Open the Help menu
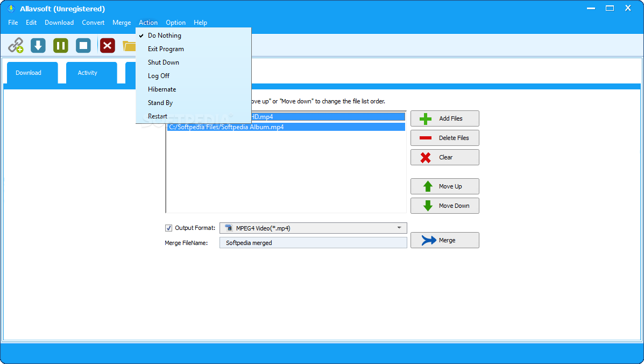644x364 pixels. [x=201, y=23]
